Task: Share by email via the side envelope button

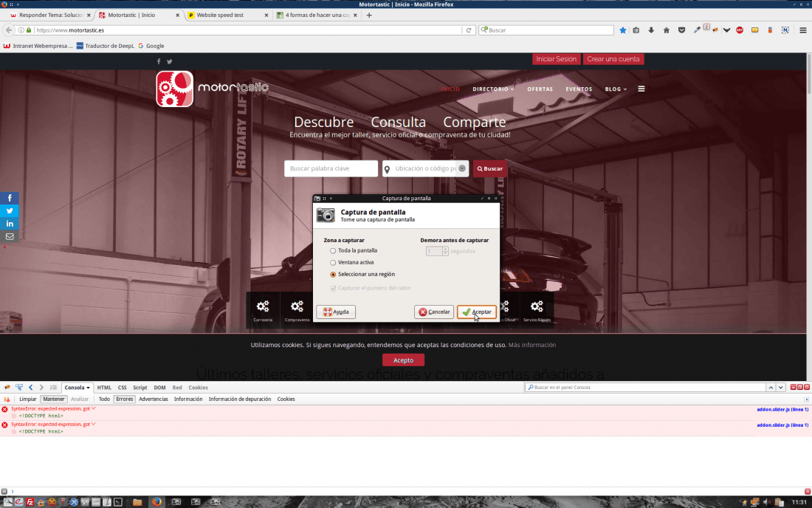Action: click(10, 236)
